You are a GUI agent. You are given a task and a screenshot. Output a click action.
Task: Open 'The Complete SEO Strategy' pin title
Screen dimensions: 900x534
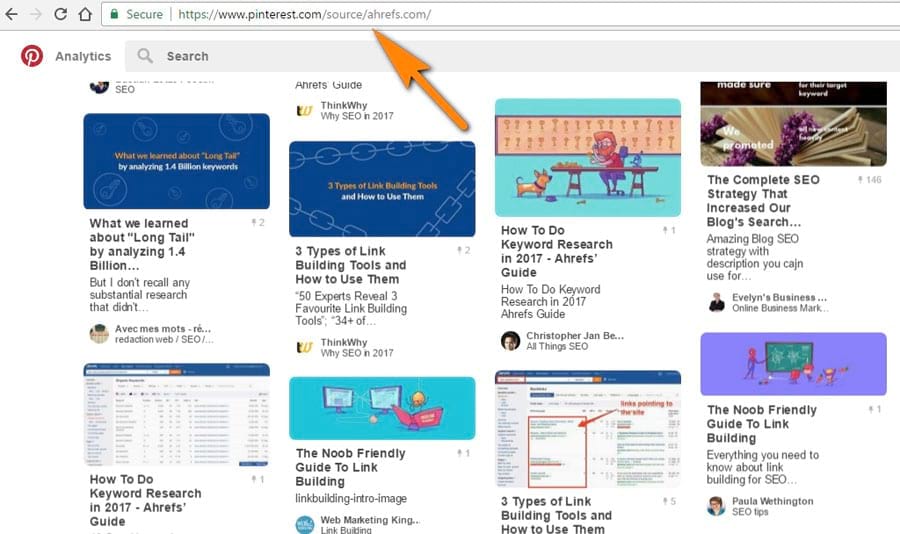762,201
